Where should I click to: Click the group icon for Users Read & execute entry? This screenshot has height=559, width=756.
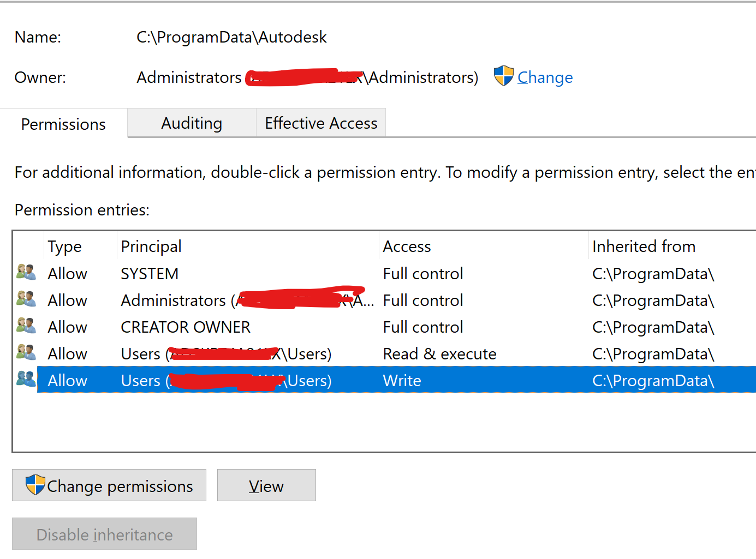26,352
